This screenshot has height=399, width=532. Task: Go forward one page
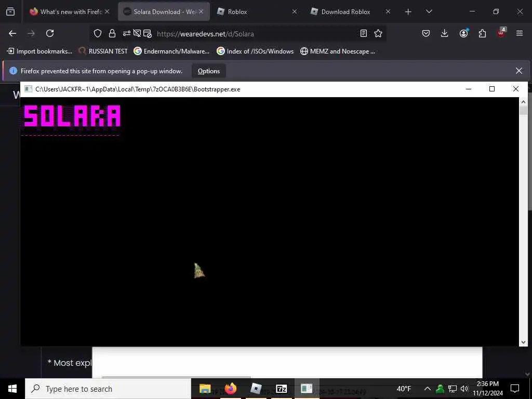31,33
